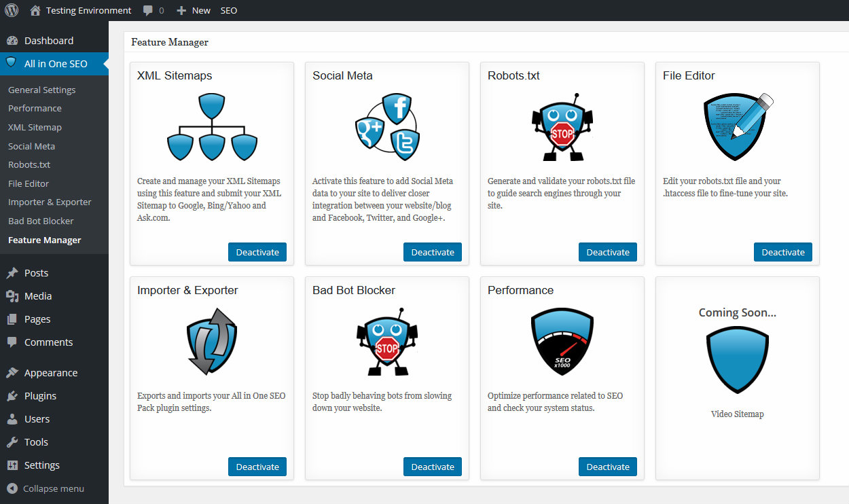Viewport: 849px width, 504px height.
Task: Click the Appearance paintbrush icon
Action: [x=12, y=373]
